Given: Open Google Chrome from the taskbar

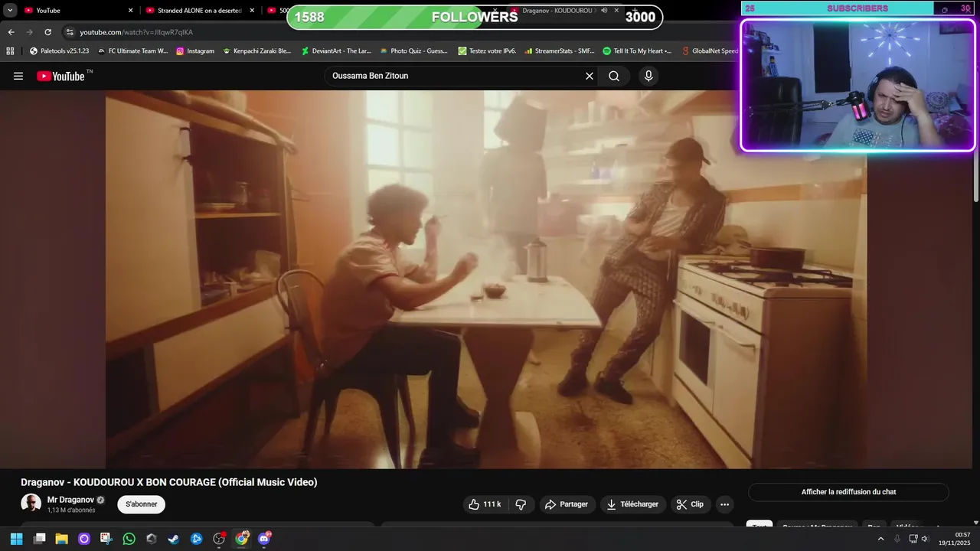Looking at the screenshot, I should tap(241, 539).
